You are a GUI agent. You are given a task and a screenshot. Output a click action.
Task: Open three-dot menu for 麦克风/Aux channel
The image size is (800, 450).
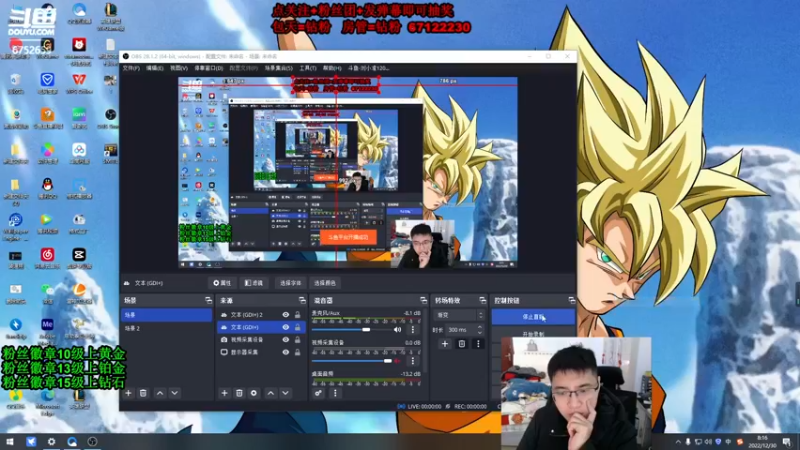[x=413, y=330]
